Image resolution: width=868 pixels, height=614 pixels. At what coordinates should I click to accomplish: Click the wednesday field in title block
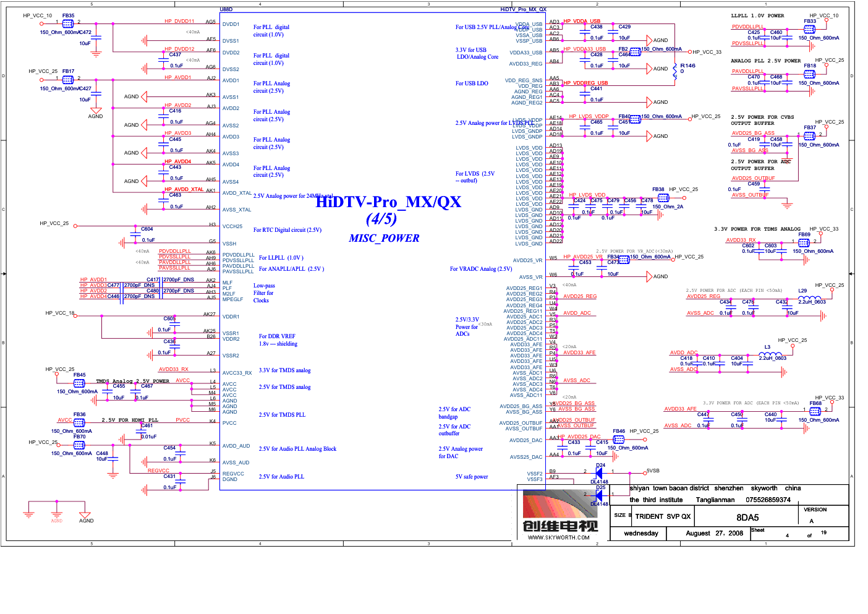point(641,533)
